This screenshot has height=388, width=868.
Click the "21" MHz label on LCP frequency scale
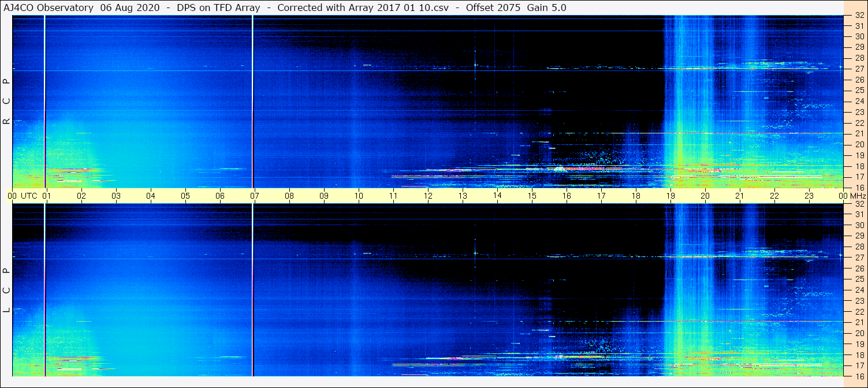pyautogui.click(x=859, y=323)
